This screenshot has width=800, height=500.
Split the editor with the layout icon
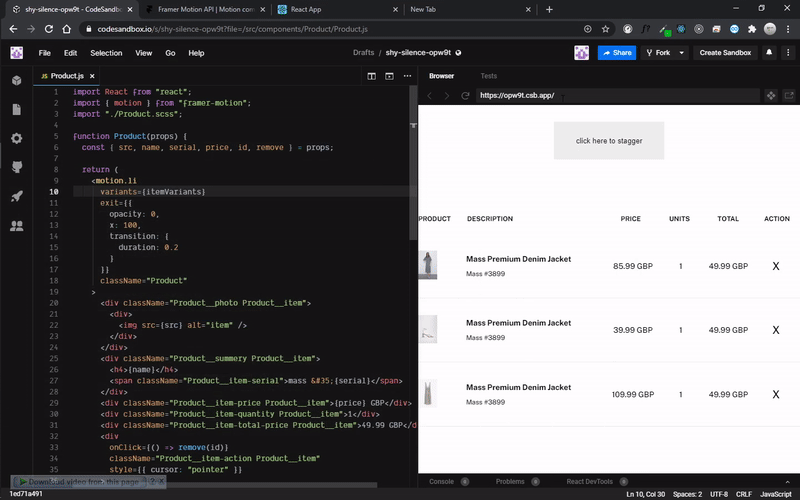click(x=371, y=76)
